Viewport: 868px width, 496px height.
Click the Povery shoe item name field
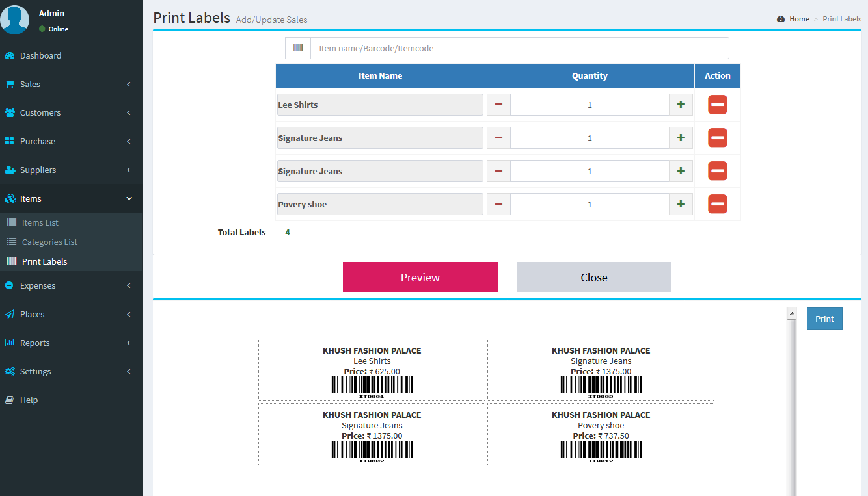tap(380, 204)
